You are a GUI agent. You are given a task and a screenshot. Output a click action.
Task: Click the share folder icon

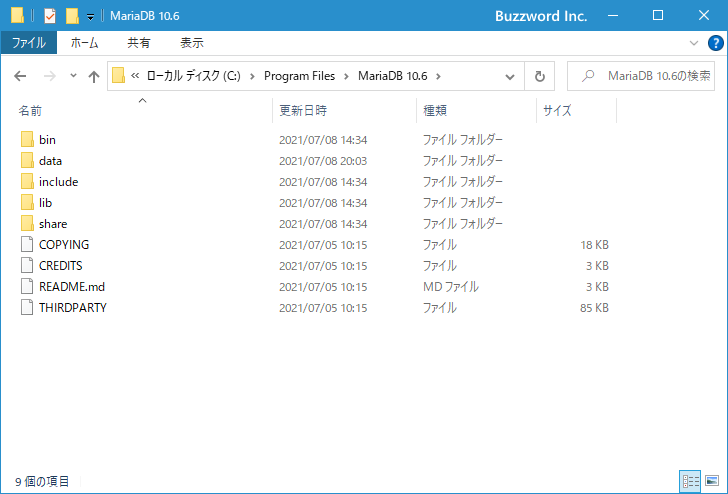pyautogui.click(x=27, y=223)
